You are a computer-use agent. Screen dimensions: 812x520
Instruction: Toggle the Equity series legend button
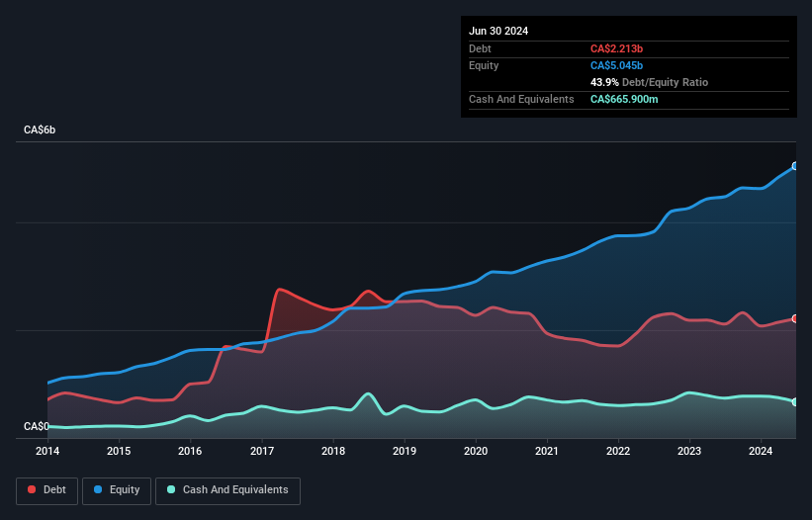click(117, 490)
